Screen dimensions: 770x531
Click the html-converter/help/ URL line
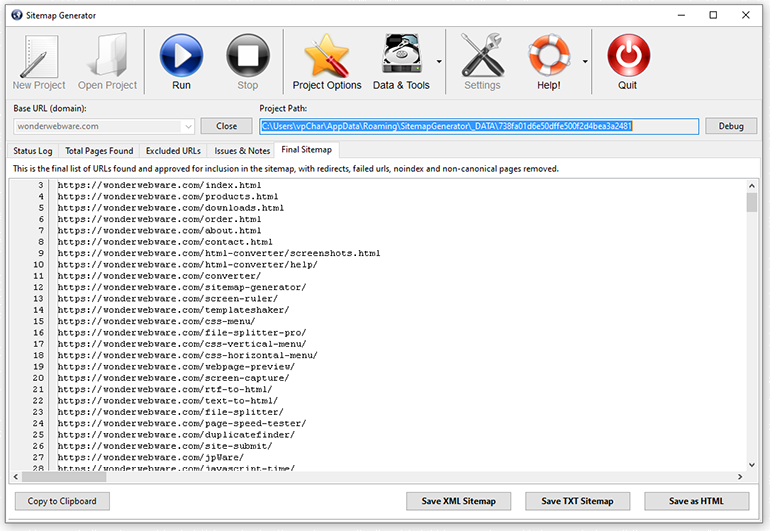[188, 264]
